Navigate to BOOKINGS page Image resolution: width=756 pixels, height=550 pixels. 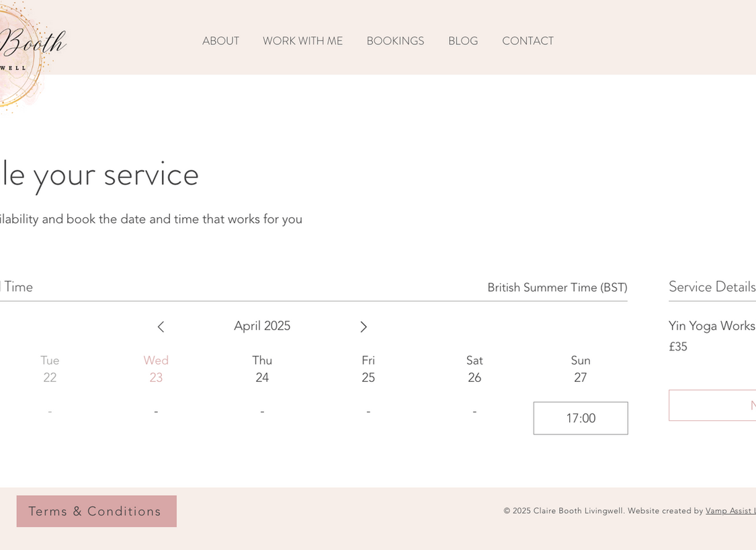click(395, 41)
